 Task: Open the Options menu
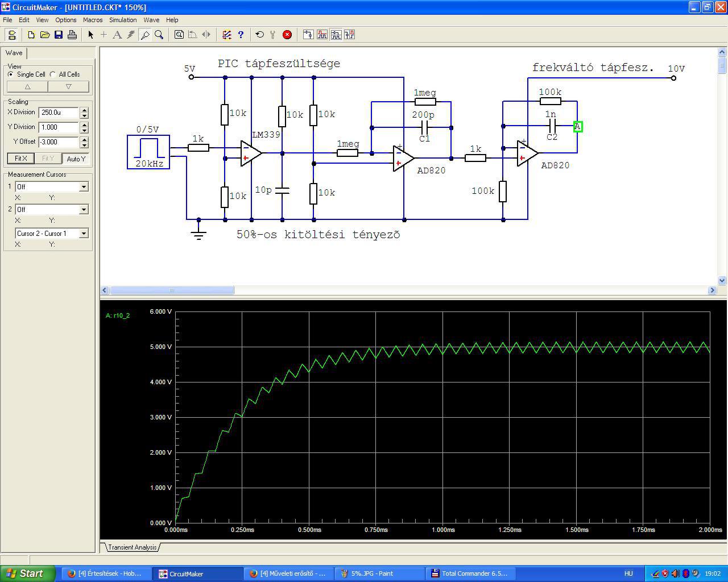tap(66, 20)
